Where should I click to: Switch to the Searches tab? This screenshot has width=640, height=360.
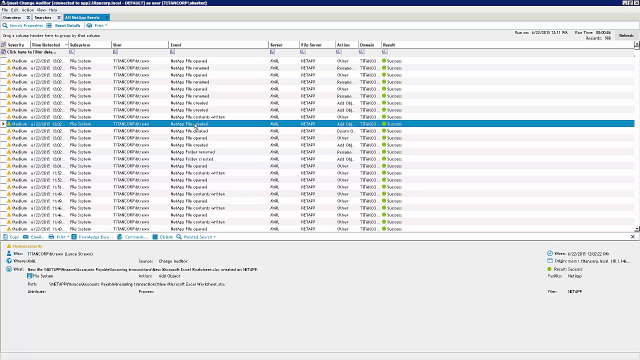43,18
